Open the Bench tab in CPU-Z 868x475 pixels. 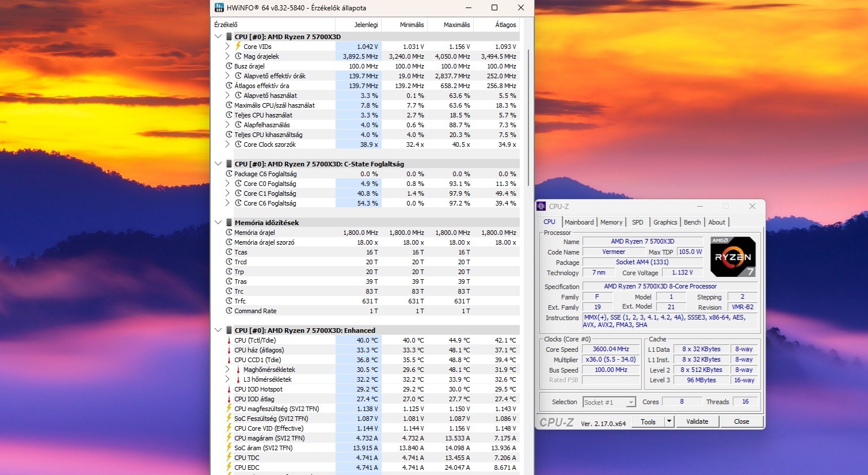coord(692,222)
